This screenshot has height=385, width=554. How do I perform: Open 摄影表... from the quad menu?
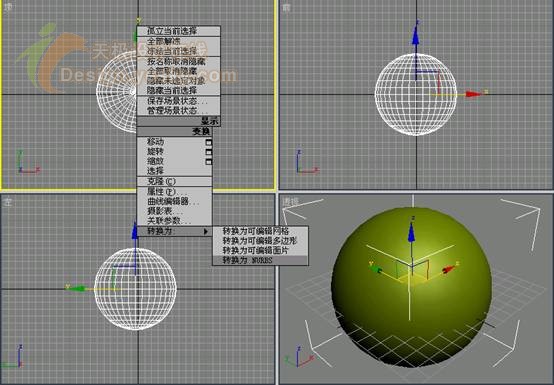click(175, 211)
